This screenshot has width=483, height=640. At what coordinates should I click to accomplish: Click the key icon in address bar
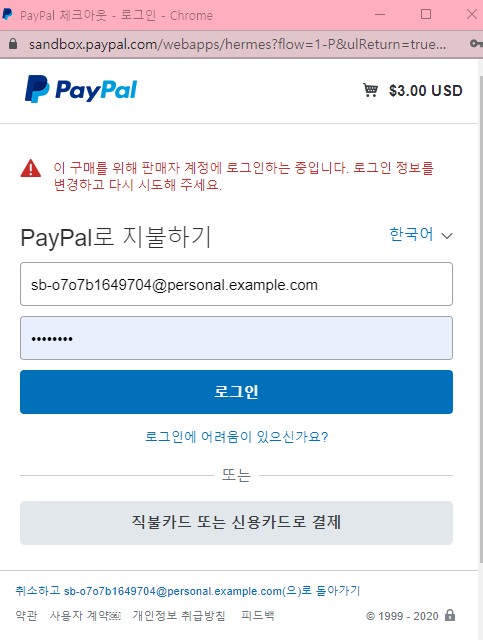coord(475,43)
